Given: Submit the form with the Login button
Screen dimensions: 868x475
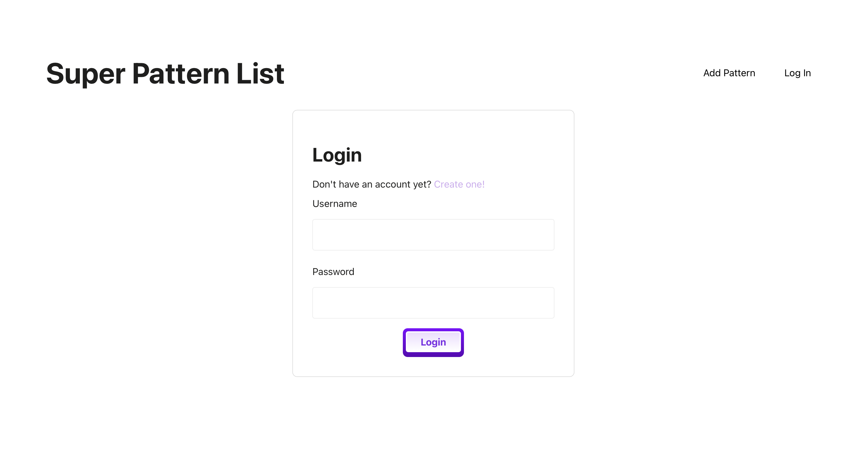Looking at the screenshot, I should [433, 342].
